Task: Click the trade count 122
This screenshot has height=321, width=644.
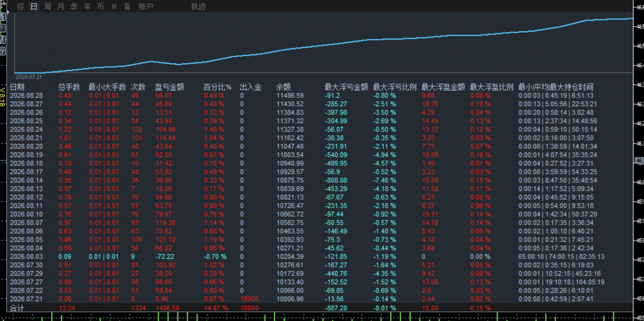Action: click(x=137, y=129)
